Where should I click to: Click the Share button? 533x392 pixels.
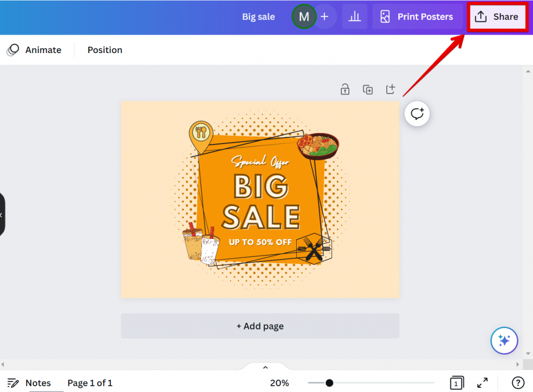[x=497, y=16]
